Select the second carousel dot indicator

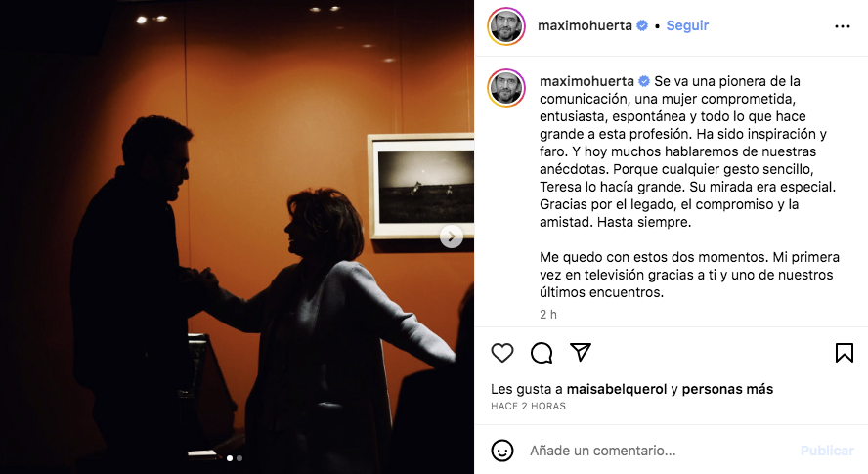[239, 458]
